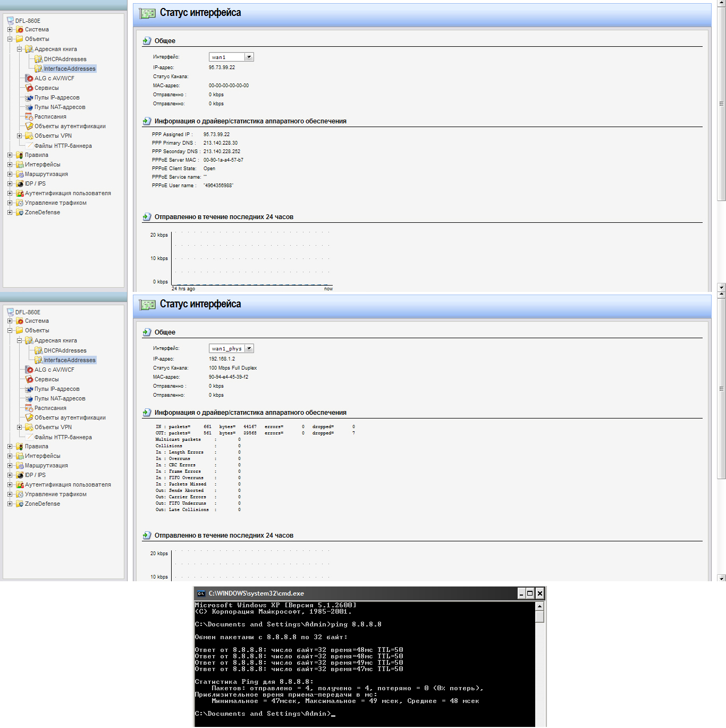Expand Объекты VPN in the lower tree
The image size is (726, 728).
pyautogui.click(x=19, y=427)
